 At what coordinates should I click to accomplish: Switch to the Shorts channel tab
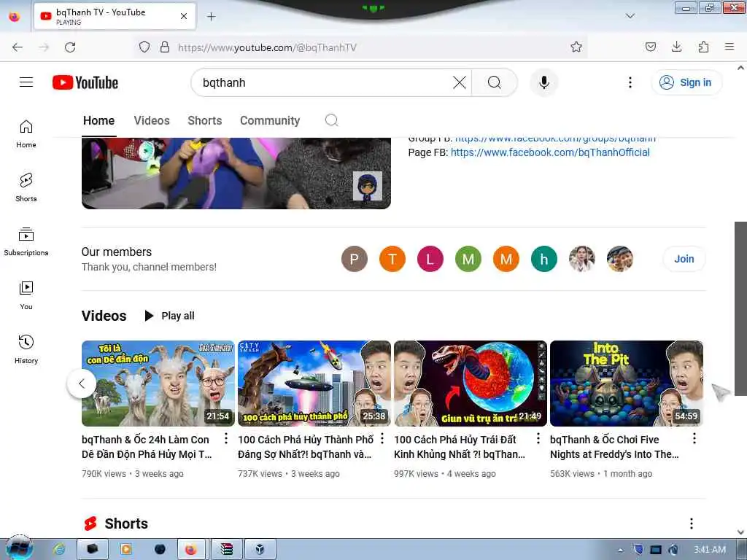205,120
